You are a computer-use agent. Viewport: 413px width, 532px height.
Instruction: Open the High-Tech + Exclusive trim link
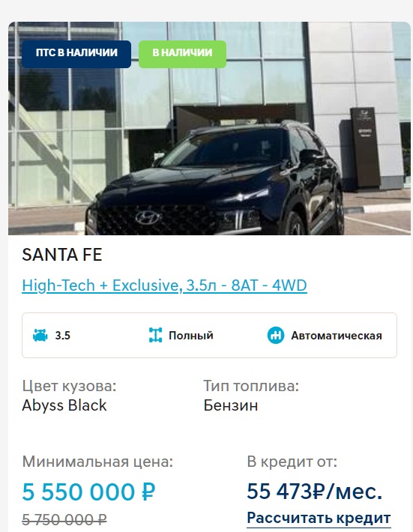pyautogui.click(x=164, y=285)
